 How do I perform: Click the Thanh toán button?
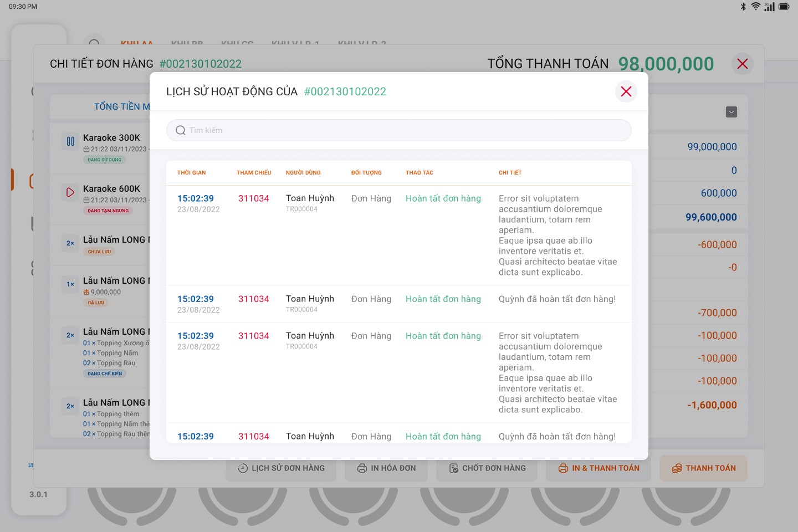(x=704, y=468)
